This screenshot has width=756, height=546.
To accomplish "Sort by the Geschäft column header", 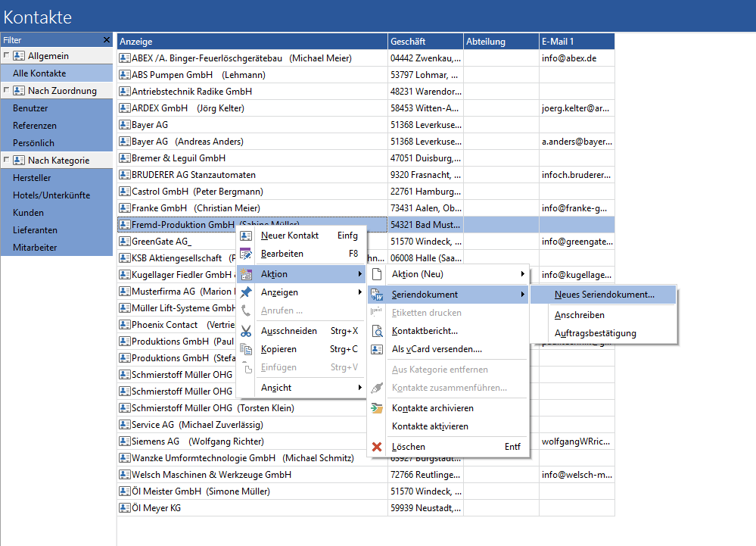I will point(425,42).
